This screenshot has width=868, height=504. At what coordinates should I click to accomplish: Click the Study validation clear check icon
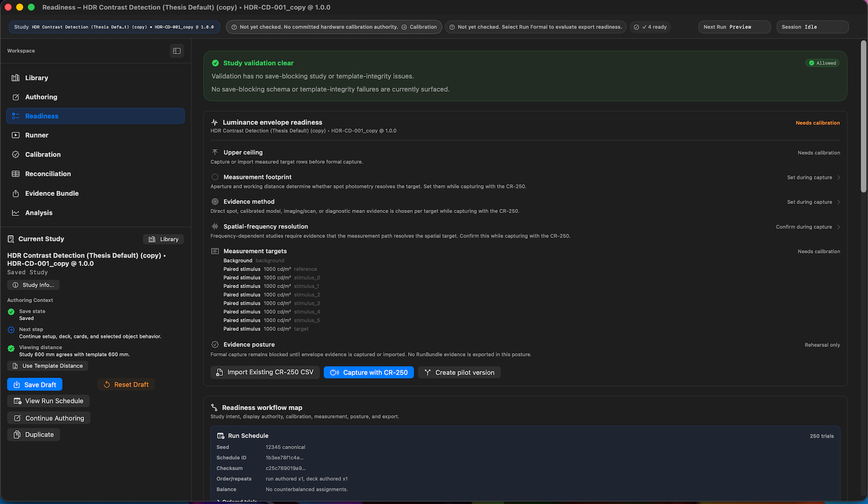pyautogui.click(x=215, y=63)
